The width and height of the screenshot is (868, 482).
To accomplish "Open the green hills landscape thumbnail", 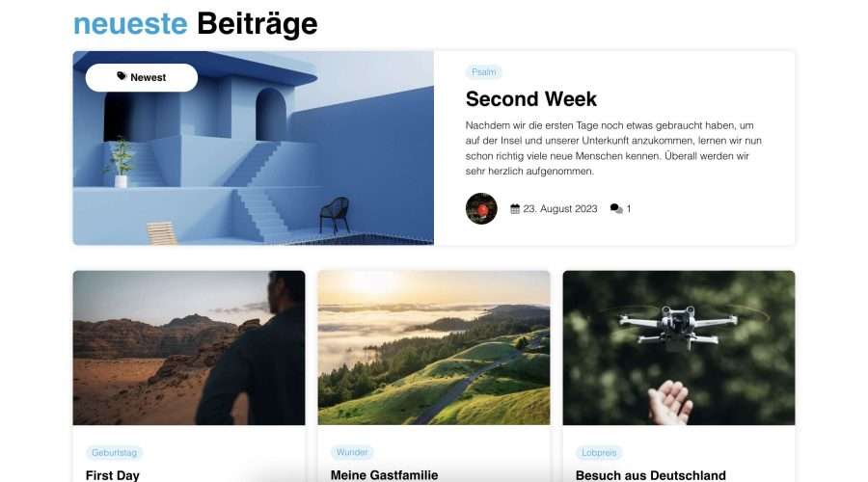I will pyautogui.click(x=434, y=348).
